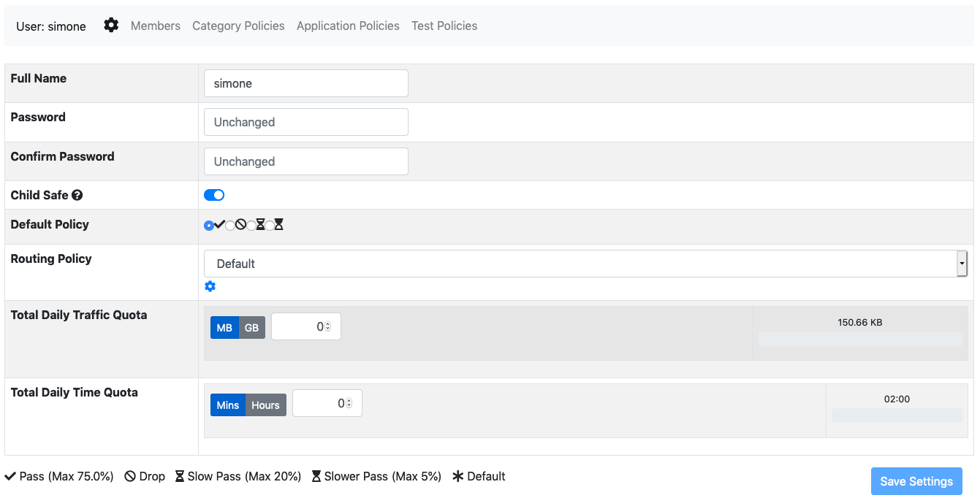980x498 pixels.
Task: Switch time quota unit to Hours
Action: coord(265,405)
